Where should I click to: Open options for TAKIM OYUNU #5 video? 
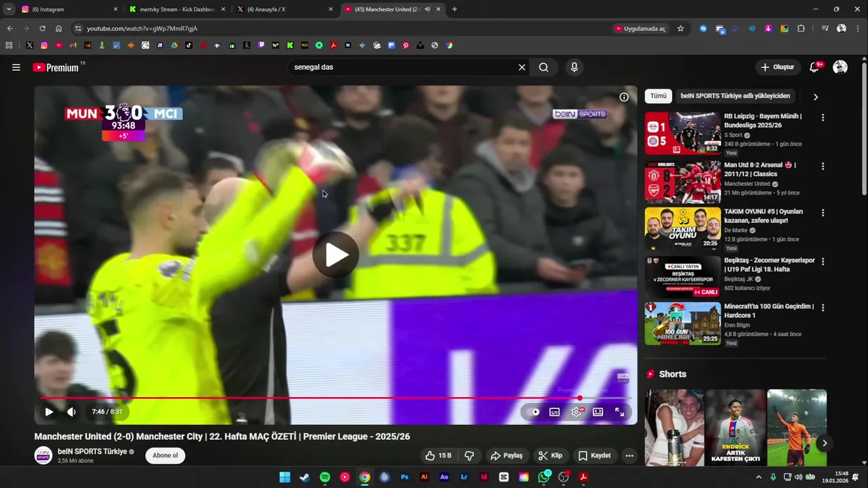tap(823, 212)
